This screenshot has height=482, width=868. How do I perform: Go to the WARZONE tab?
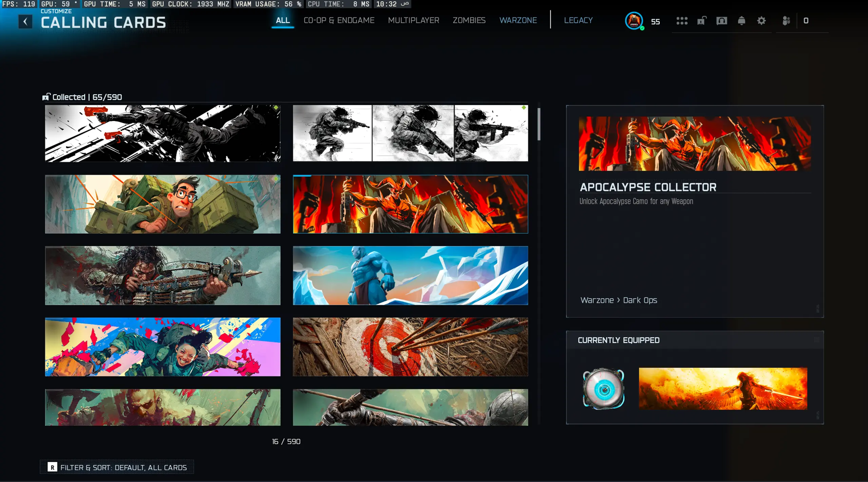pyautogui.click(x=518, y=21)
